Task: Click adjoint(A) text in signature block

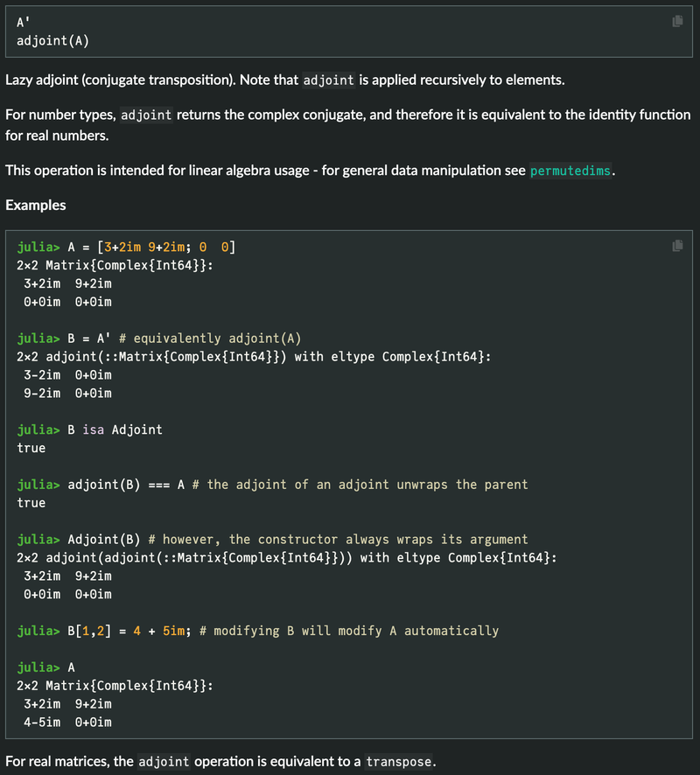Action: tap(52, 41)
